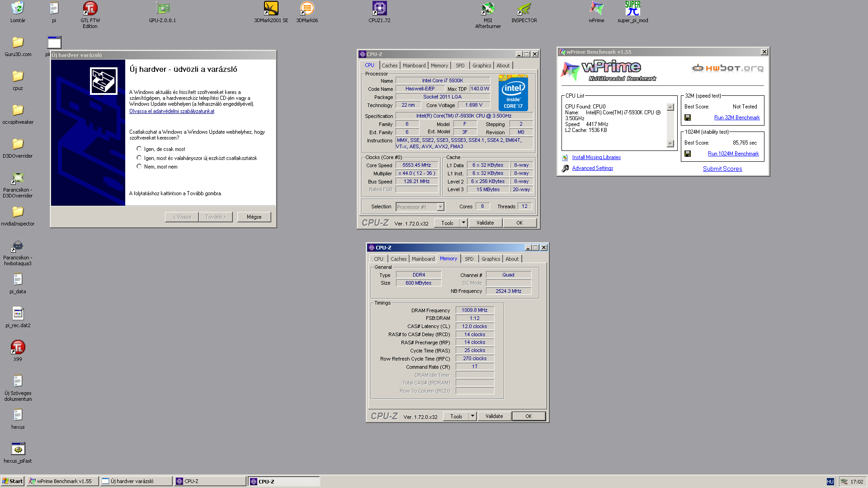
Task: Open pi_rec.dat2 file icon
Action: (18, 317)
